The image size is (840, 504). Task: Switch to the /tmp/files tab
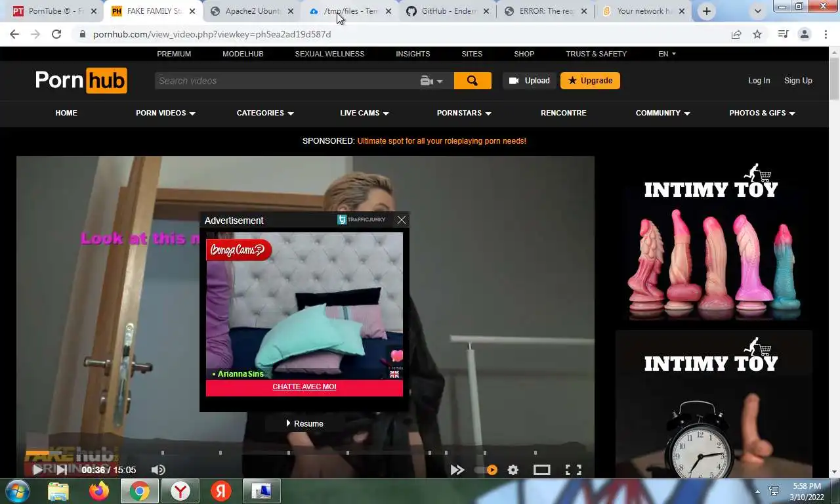click(x=350, y=11)
